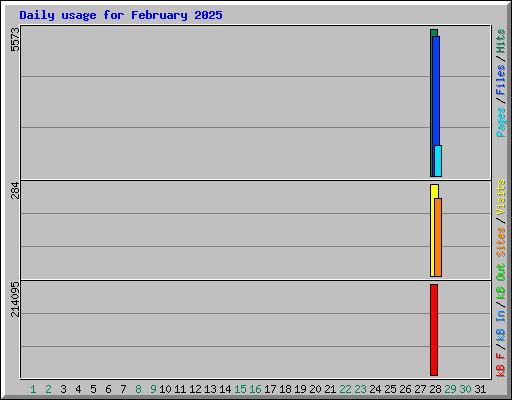Click day number 20 on the x-axis
Screen dimensions: 512x400
point(315,389)
